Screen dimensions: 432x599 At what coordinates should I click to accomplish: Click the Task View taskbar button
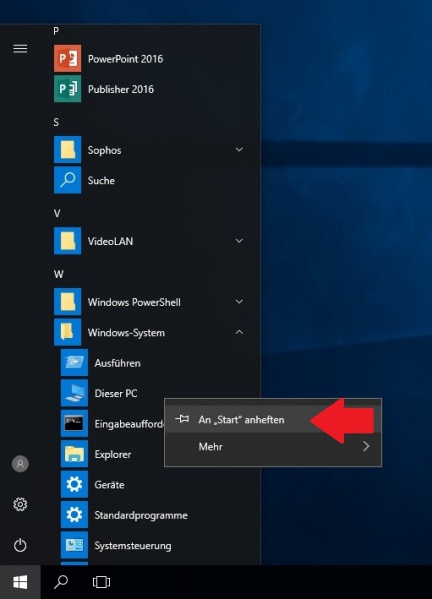click(x=101, y=582)
